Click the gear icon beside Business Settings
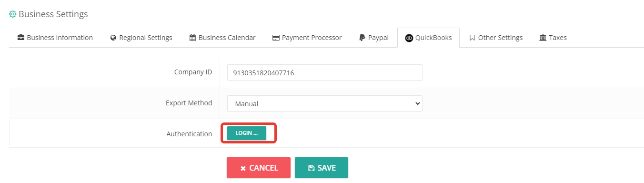Screen dimensions: 644x183 pyautogui.click(x=13, y=14)
